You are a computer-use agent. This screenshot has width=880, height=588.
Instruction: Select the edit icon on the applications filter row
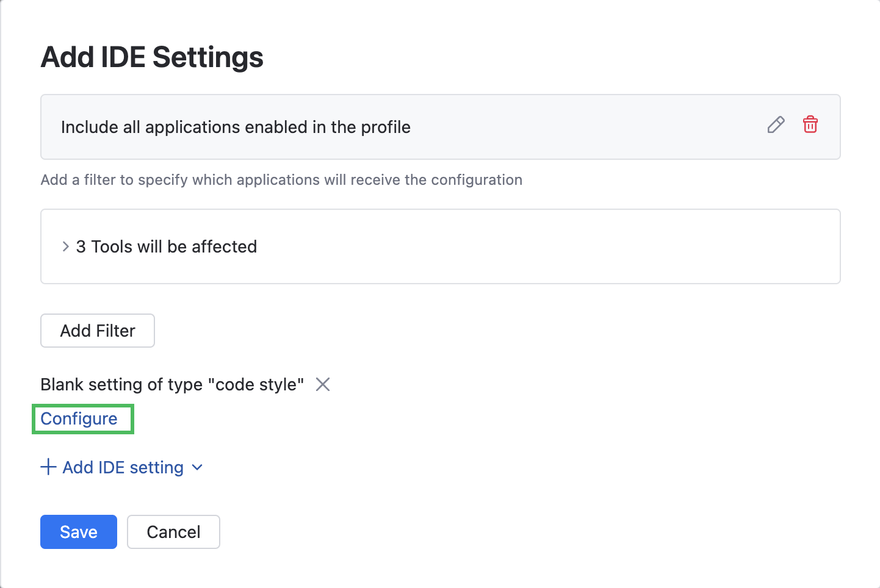pos(775,125)
